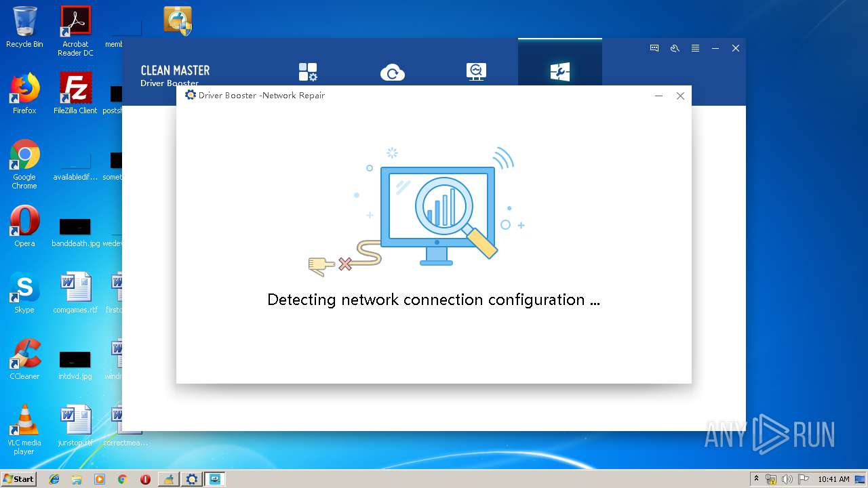Show hidden system tray icons

(x=756, y=479)
